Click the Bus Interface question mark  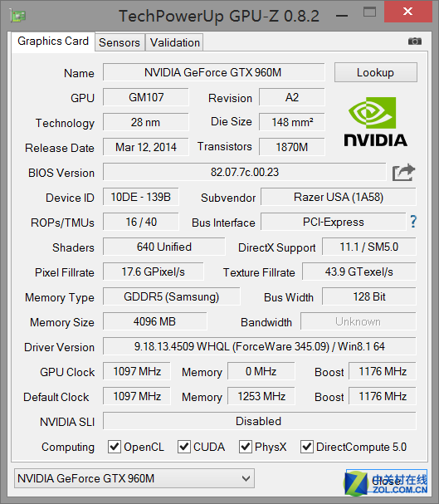click(413, 222)
